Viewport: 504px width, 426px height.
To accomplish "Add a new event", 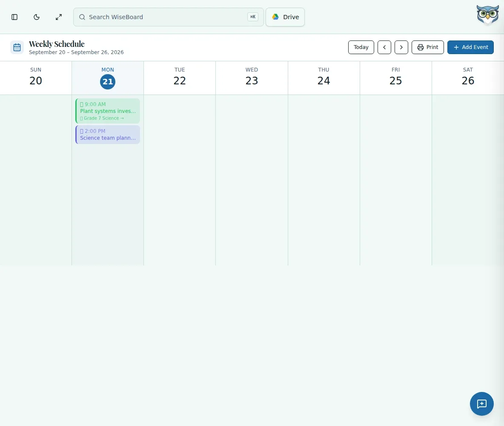I will [470, 47].
